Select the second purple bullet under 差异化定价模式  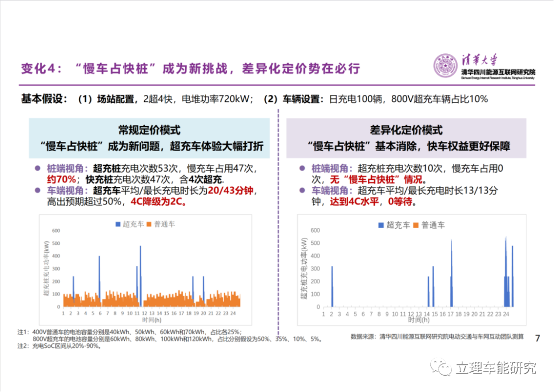(x=303, y=191)
